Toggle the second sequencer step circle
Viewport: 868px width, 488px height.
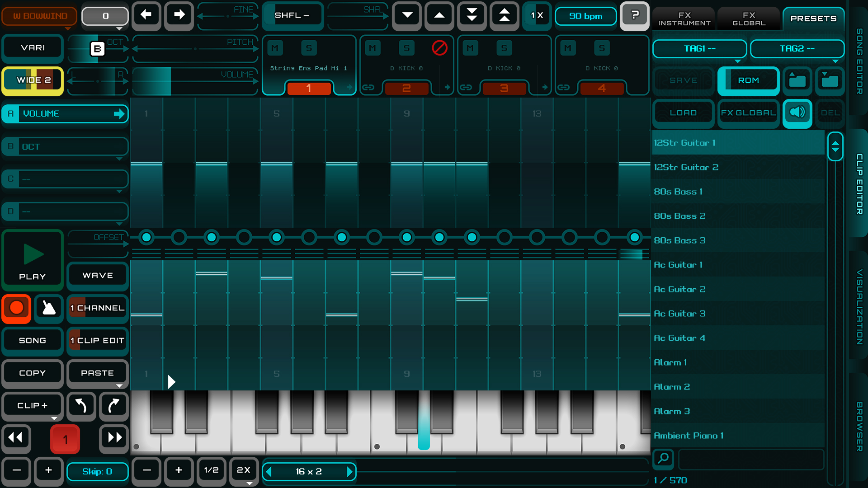[179, 237]
